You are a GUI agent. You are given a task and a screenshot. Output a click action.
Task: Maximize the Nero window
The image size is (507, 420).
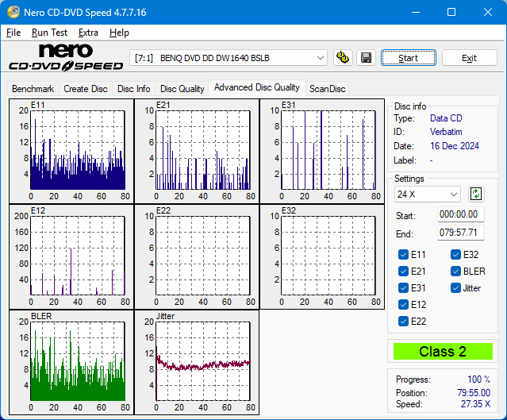(x=451, y=12)
